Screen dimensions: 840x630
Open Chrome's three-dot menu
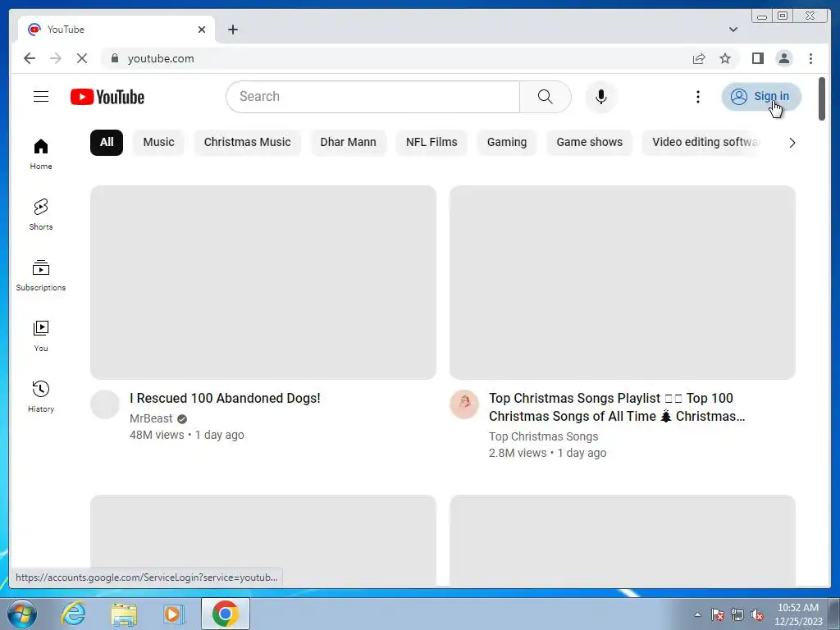point(810,58)
